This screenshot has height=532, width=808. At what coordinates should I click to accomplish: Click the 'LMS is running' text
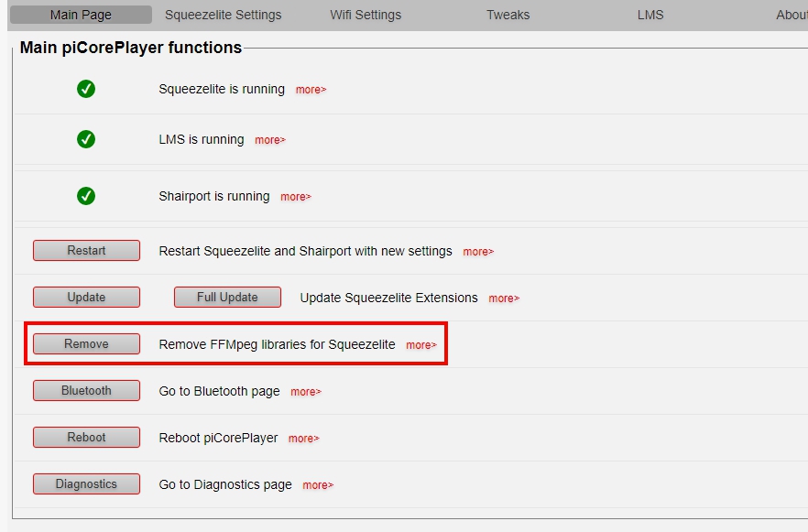202,139
